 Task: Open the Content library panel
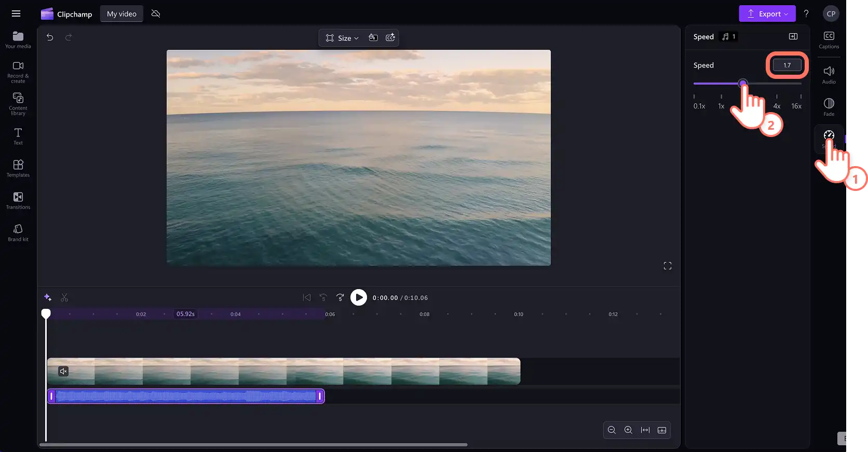click(18, 104)
